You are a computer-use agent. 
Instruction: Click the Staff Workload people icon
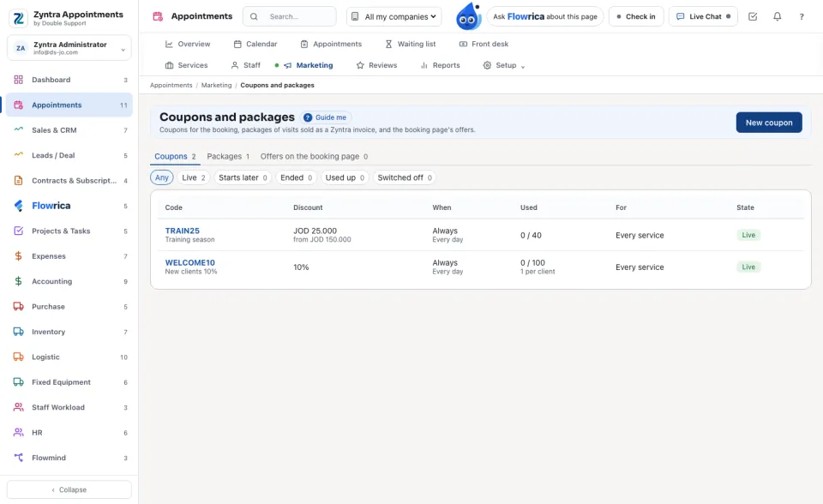click(18, 407)
